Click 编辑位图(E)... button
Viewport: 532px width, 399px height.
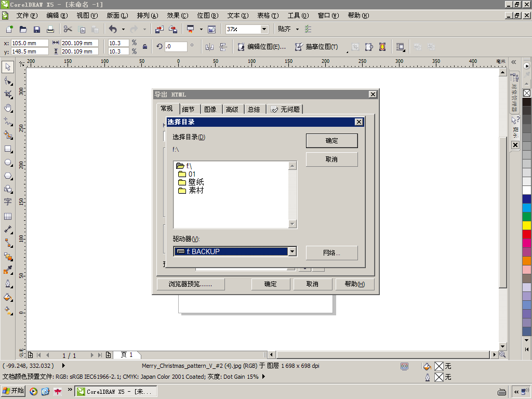coord(262,47)
